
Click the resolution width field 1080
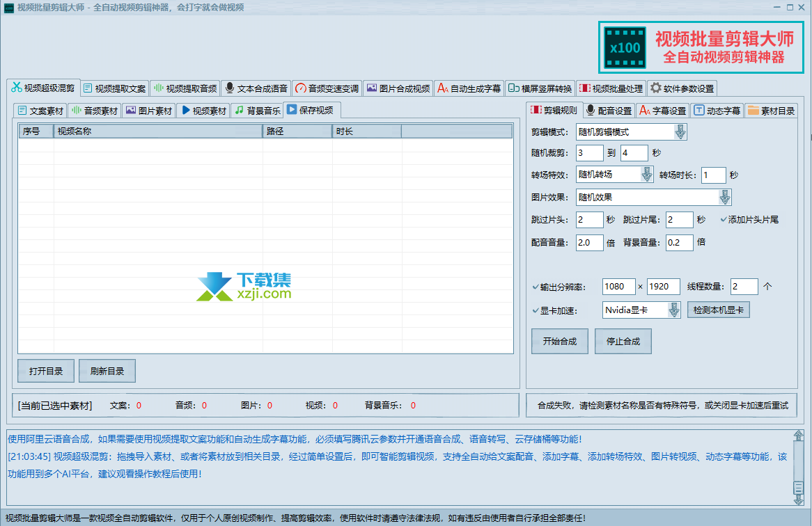click(x=619, y=287)
